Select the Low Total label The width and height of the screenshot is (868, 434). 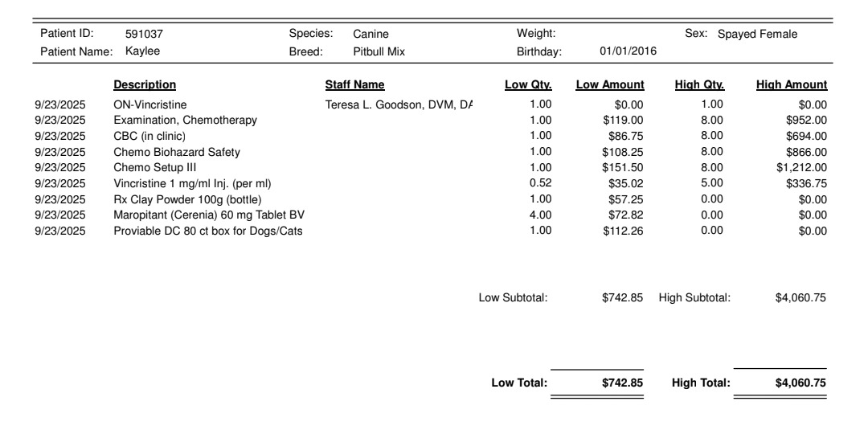click(519, 383)
